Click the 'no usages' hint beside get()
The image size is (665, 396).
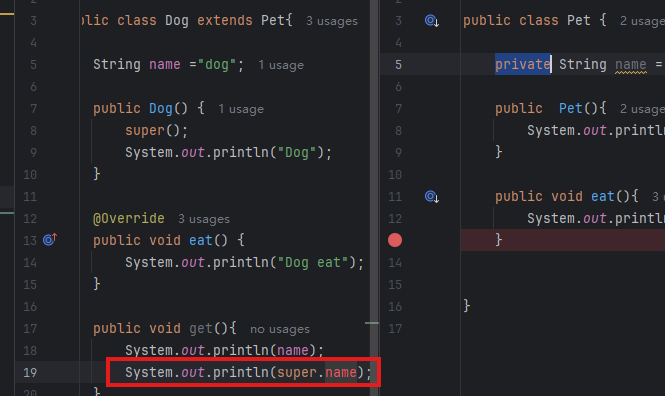(280, 329)
